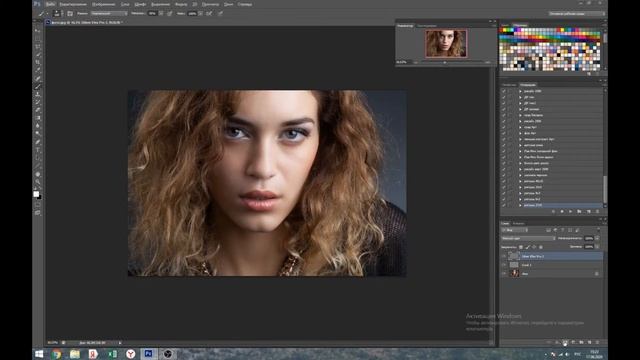Screen dimensions: 640x360
Task: Open layer Opacity dropdown arrow
Action: 597,238
